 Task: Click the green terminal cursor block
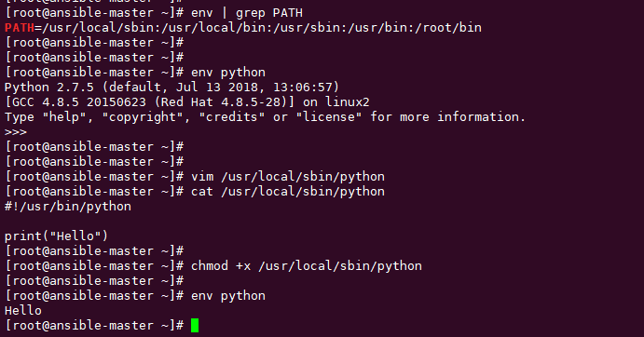[195, 326]
